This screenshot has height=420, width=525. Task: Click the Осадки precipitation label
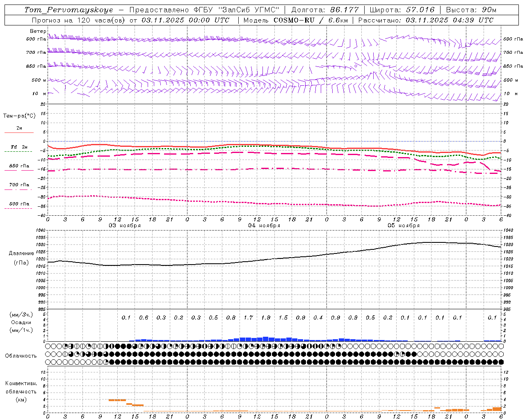pyautogui.click(x=21, y=322)
